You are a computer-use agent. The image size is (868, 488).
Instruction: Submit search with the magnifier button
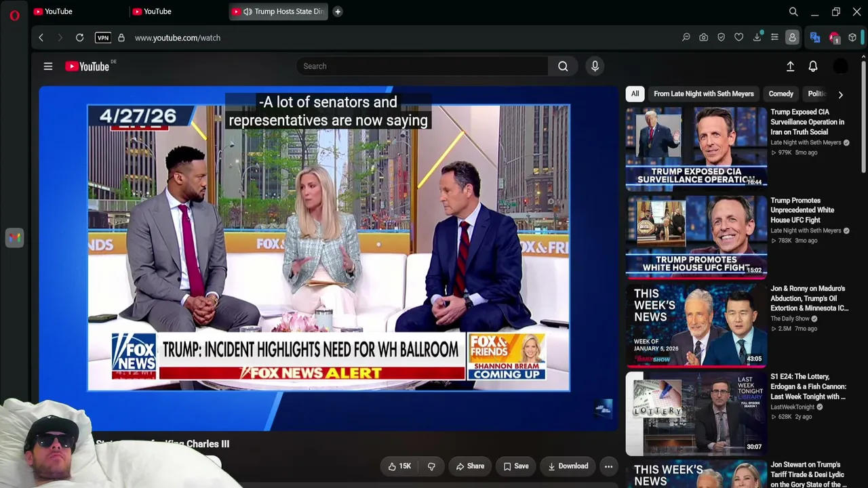tap(563, 66)
